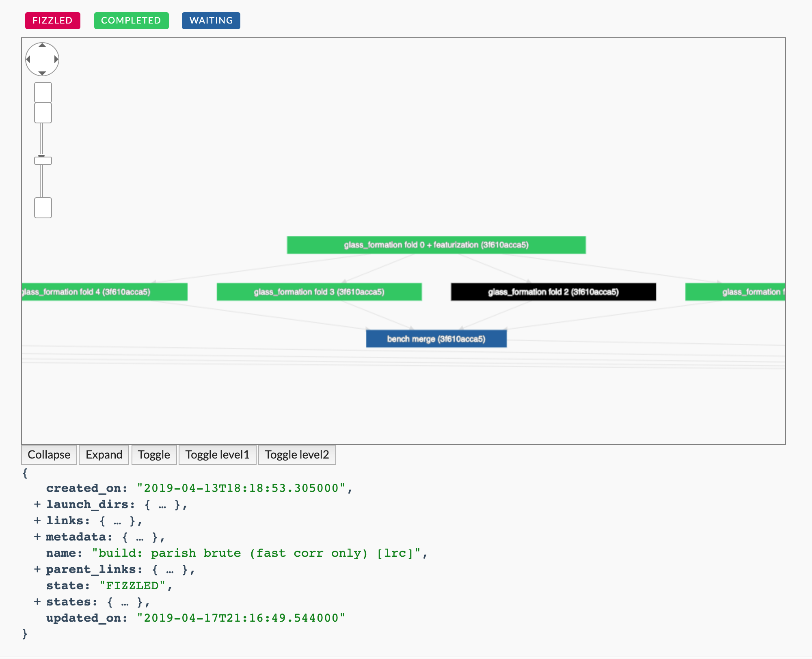
Task: Collapse the JSON tree using the Collapse button
Action: pyautogui.click(x=49, y=454)
